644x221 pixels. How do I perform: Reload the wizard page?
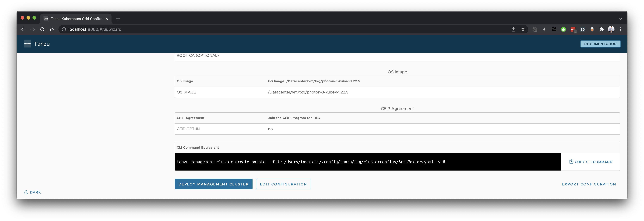click(42, 29)
